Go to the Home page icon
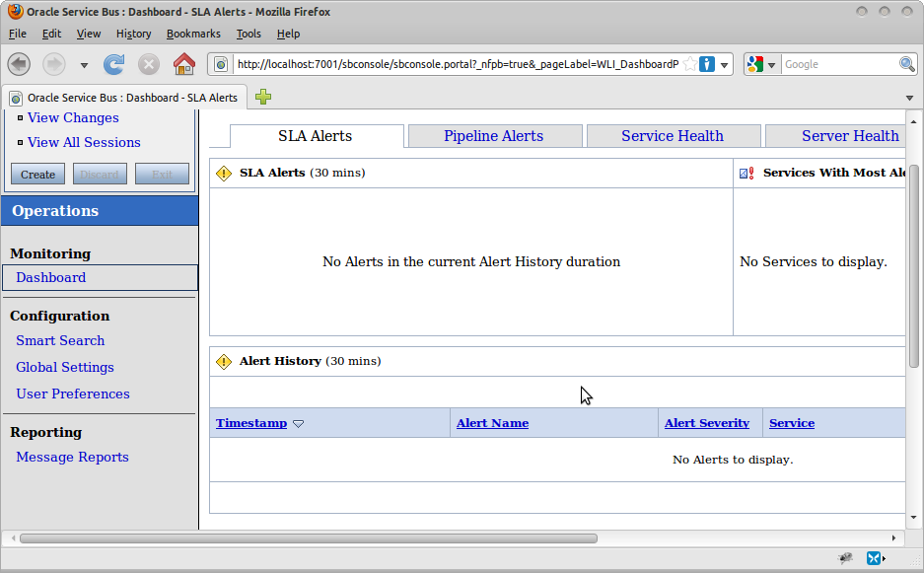924x573 pixels. (183, 64)
